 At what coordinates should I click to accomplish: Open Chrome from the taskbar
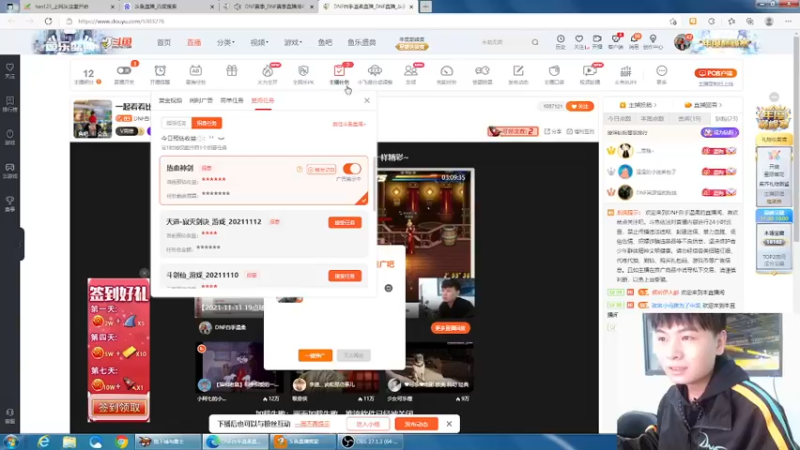coord(121,441)
